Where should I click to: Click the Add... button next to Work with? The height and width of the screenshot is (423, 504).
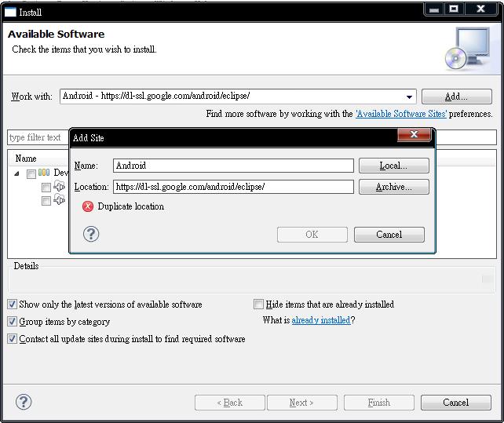tap(456, 97)
